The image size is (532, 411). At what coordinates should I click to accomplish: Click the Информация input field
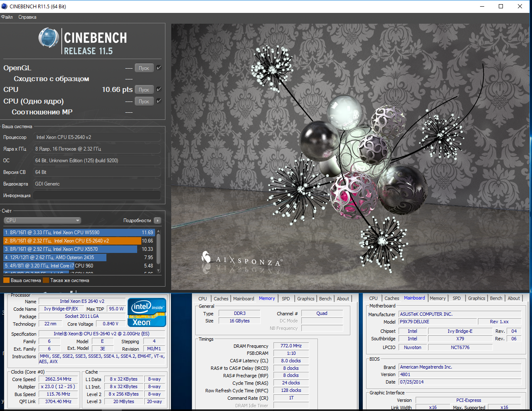coord(97,196)
